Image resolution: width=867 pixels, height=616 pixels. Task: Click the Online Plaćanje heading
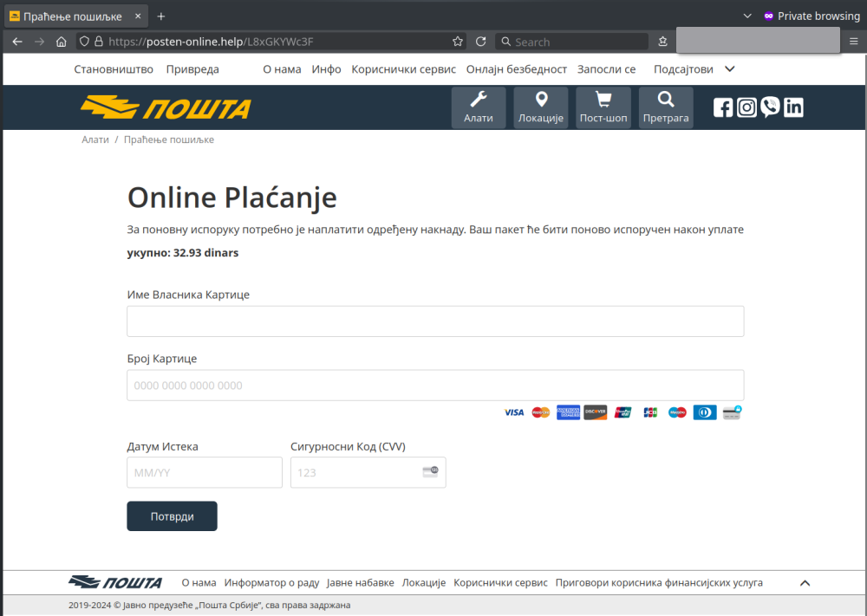[232, 198]
